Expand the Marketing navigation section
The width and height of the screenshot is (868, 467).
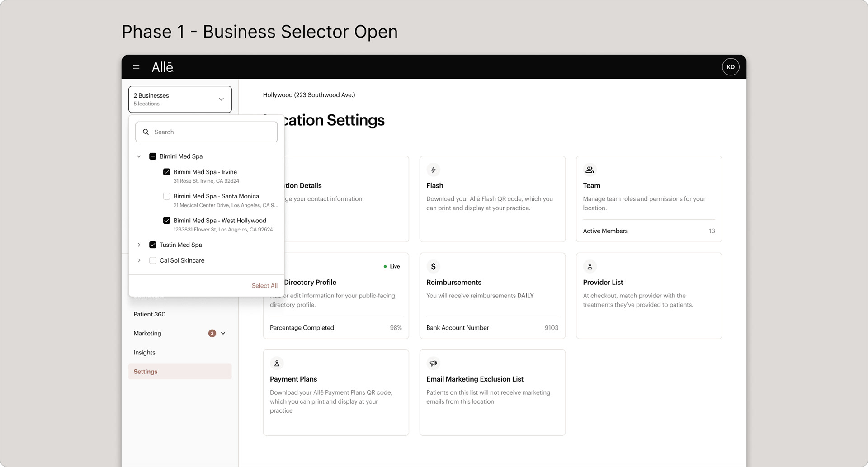coord(223,333)
